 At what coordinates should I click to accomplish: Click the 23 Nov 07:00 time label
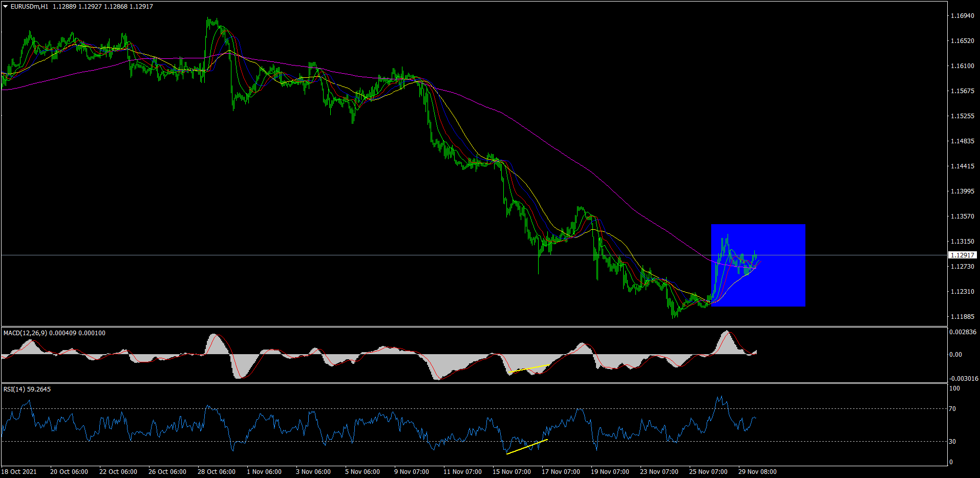659,472
